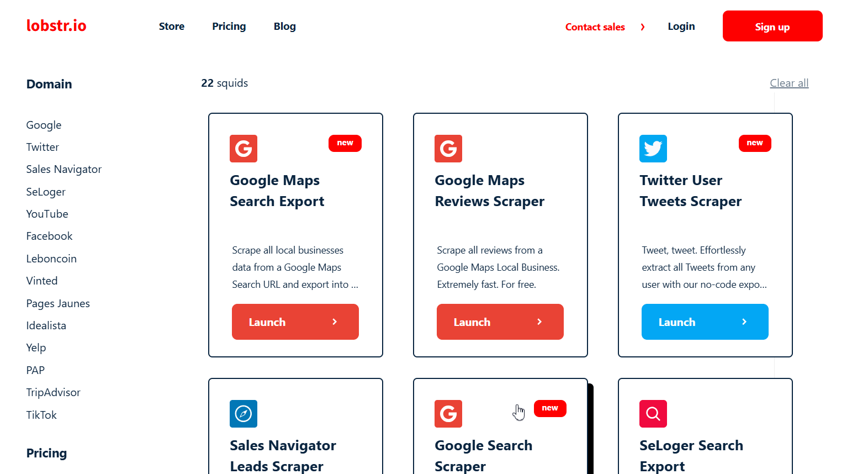The width and height of the screenshot is (868, 474).
Task: Click arrow on Twitter Launch button
Action: pos(744,322)
